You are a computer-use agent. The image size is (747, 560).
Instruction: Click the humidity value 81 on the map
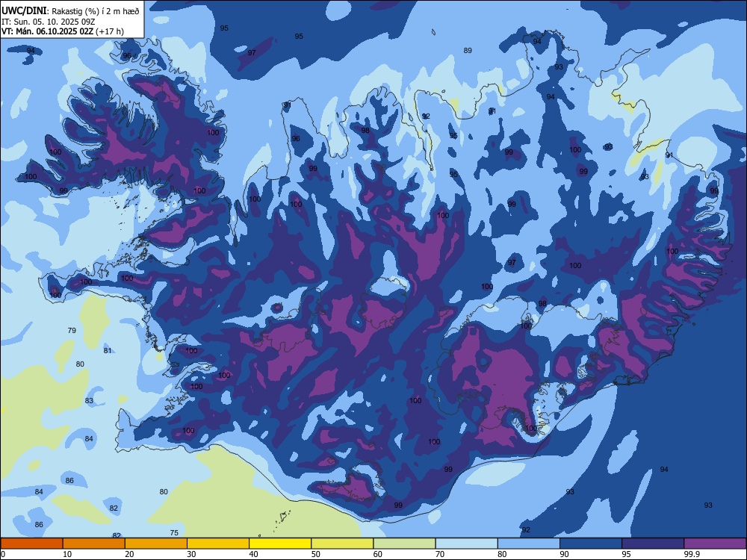pyautogui.click(x=108, y=350)
